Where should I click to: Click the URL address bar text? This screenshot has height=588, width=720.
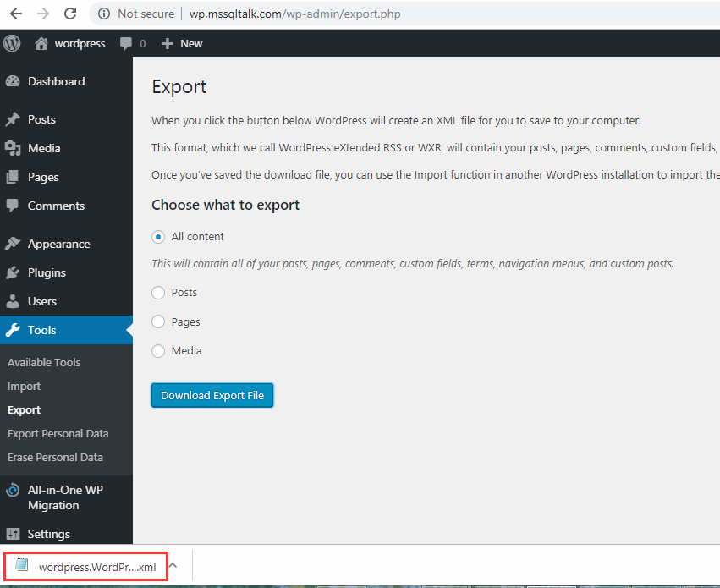294,14
